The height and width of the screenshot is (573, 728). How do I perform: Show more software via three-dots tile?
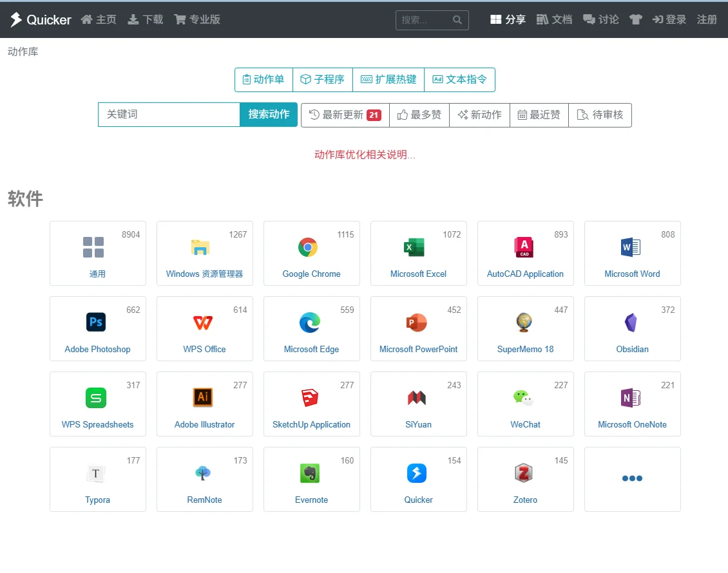click(633, 478)
